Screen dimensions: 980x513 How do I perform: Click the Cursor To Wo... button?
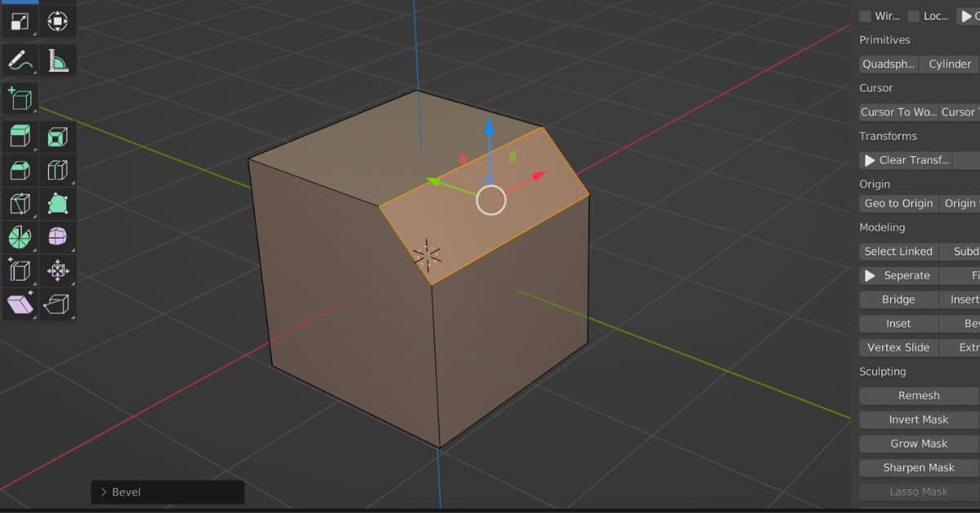[898, 112]
